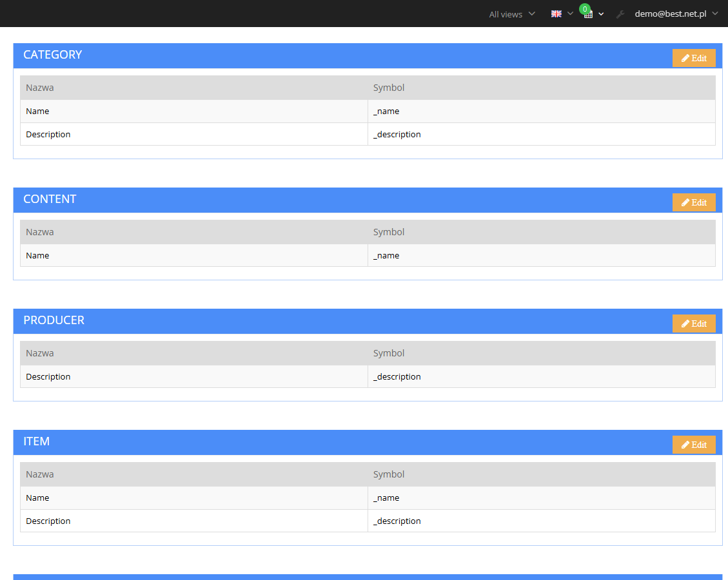Expand the calendar notifications chevron
This screenshot has height=580, width=728.
click(601, 14)
